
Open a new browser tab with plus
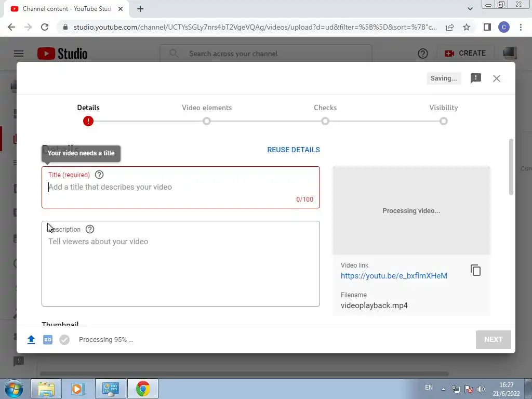pyautogui.click(x=140, y=9)
